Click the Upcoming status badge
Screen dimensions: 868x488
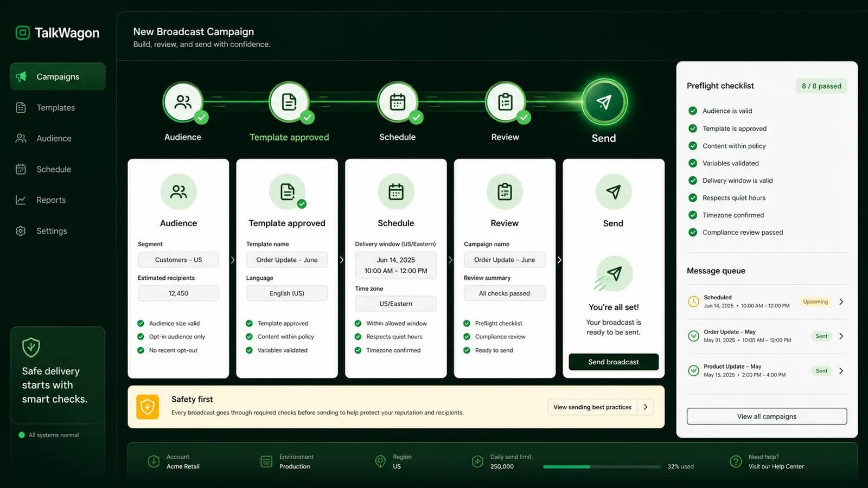(815, 301)
